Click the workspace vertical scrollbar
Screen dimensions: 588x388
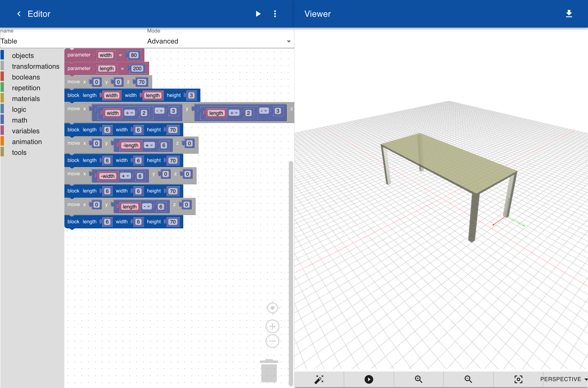pyautogui.click(x=291, y=273)
